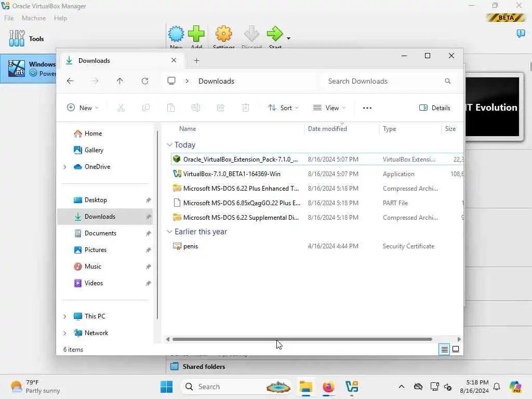This screenshot has height=399, width=532.
Task: Switch to details view layout icon
Action: (x=444, y=349)
